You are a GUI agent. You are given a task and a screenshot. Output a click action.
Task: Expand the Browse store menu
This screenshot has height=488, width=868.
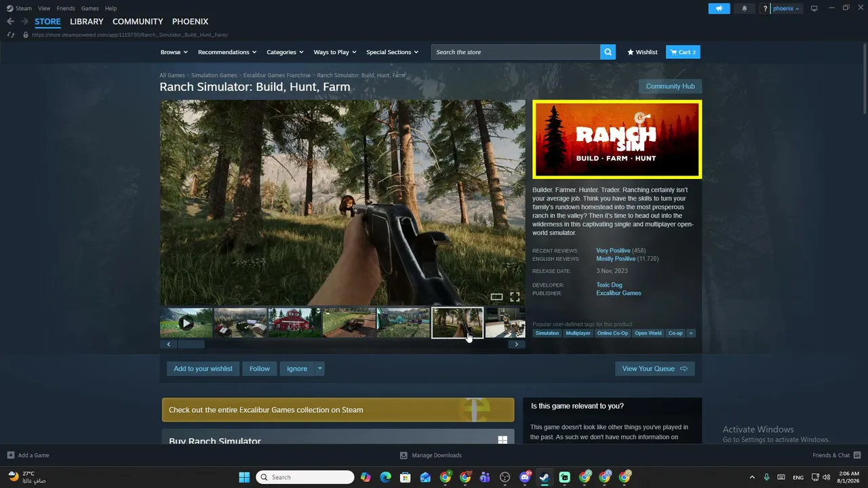point(174,52)
